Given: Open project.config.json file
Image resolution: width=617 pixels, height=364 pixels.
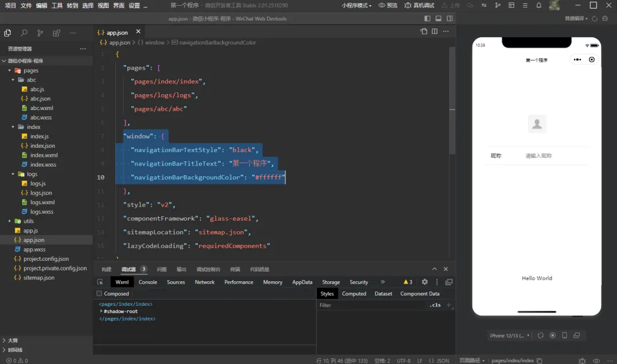Looking at the screenshot, I should pos(46,258).
